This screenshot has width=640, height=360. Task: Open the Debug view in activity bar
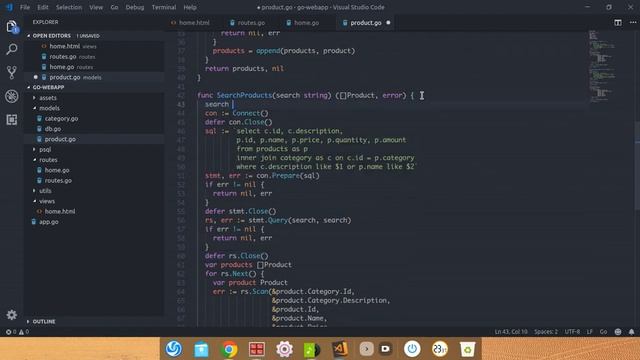pos(12,96)
